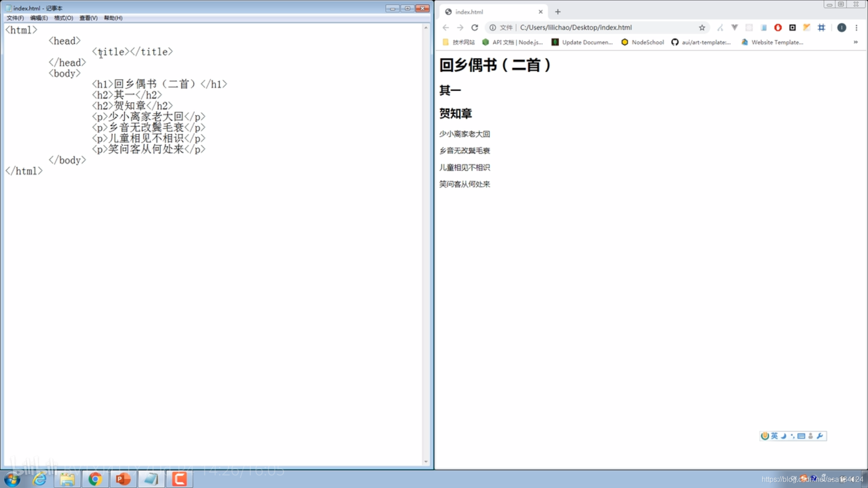The image size is (868, 488).
Task: Click Chrome's back arrow
Action: [446, 28]
